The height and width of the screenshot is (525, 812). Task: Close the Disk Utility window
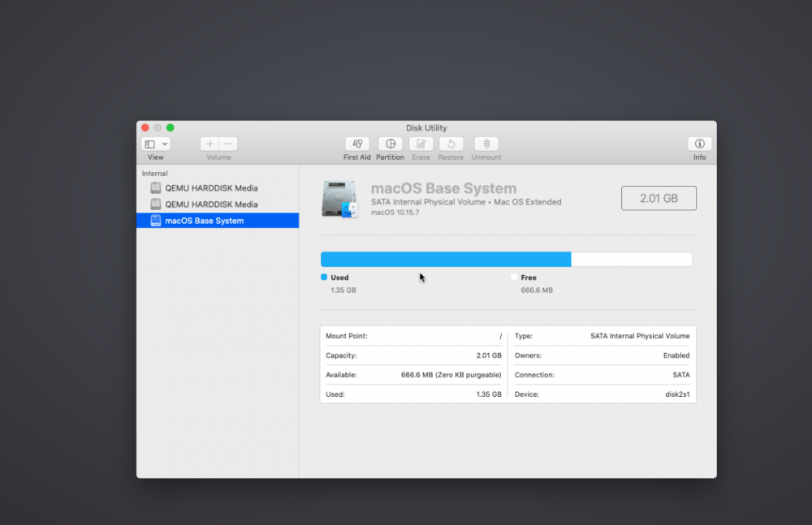coord(145,127)
